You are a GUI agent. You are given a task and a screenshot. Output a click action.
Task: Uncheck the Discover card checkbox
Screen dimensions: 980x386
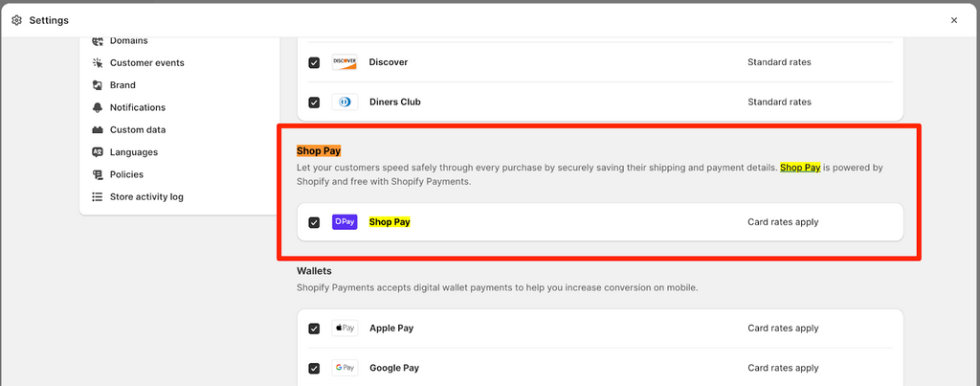314,62
